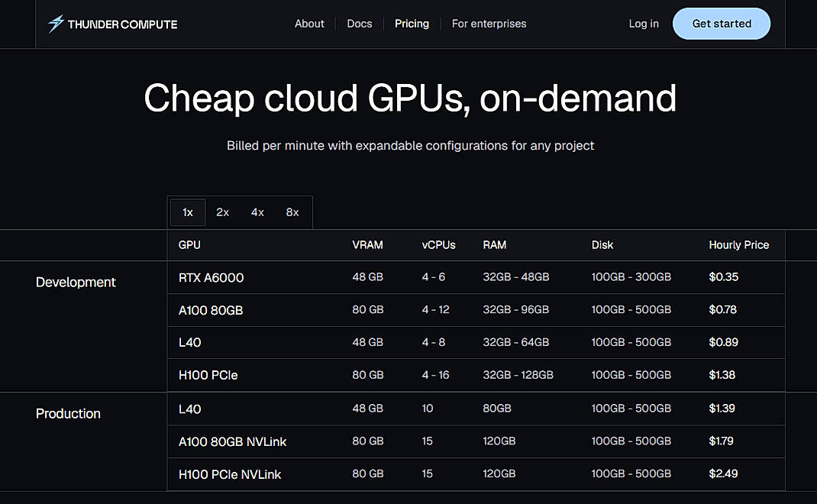The height and width of the screenshot is (504, 817).
Task: Click the 32GB - 48GB RAM value
Action: tap(516, 276)
